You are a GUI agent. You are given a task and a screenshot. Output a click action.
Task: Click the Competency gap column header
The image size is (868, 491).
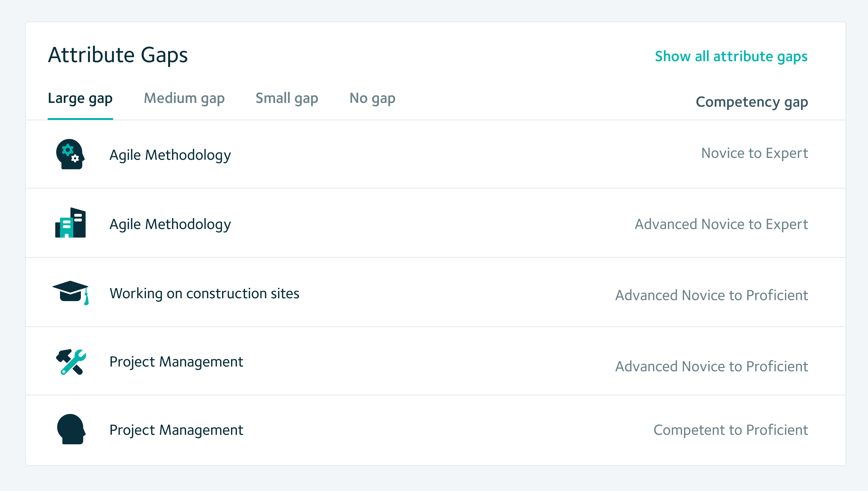click(x=752, y=102)
